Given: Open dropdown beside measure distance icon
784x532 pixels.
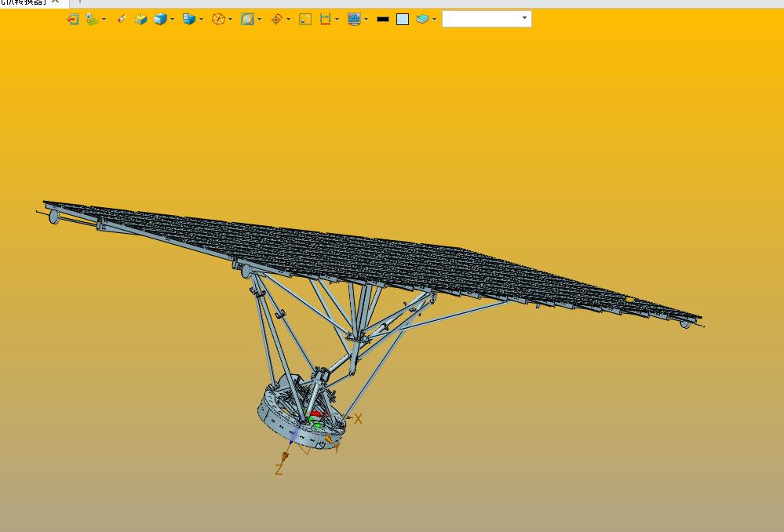Looking at the screenshot, I should point(337,19).
